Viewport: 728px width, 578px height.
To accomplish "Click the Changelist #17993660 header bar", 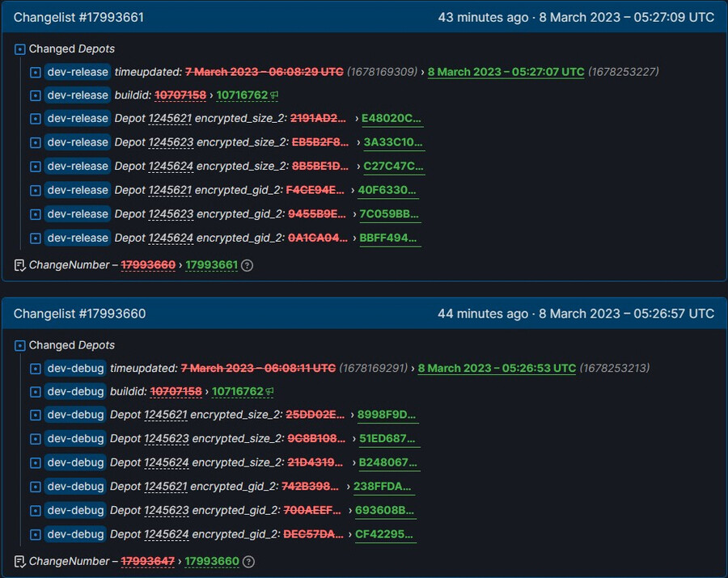I will tap(364, 314).
